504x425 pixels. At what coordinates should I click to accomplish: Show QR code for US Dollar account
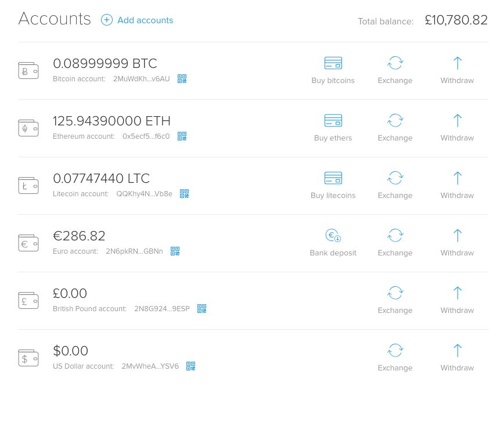(x=191, y=366)
